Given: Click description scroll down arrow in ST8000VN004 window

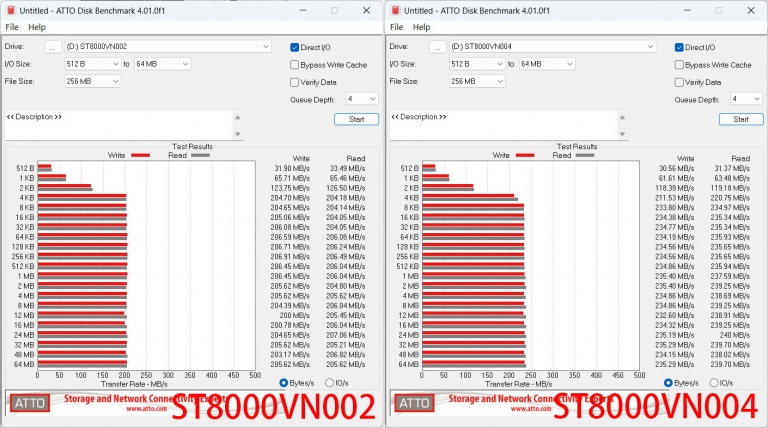Looking at the screenshot, I should (x=622, y=134).
